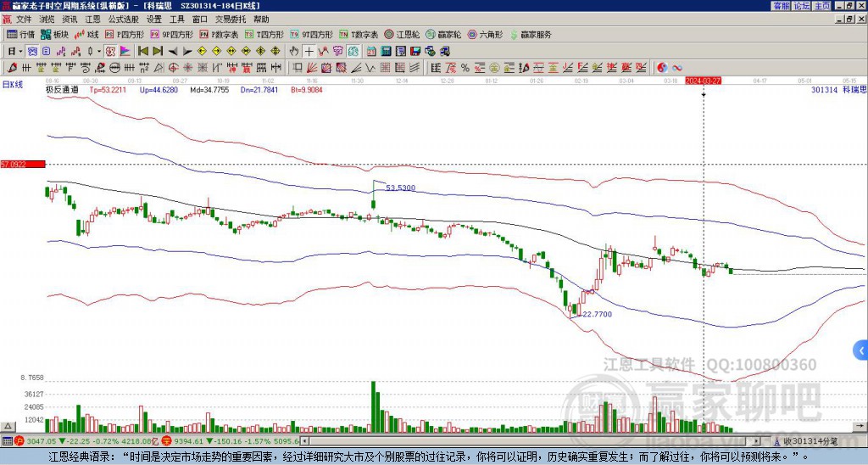Click the Up=44.6280 value
The height and width of the screenshot is (465, 868).
(159, 89)
